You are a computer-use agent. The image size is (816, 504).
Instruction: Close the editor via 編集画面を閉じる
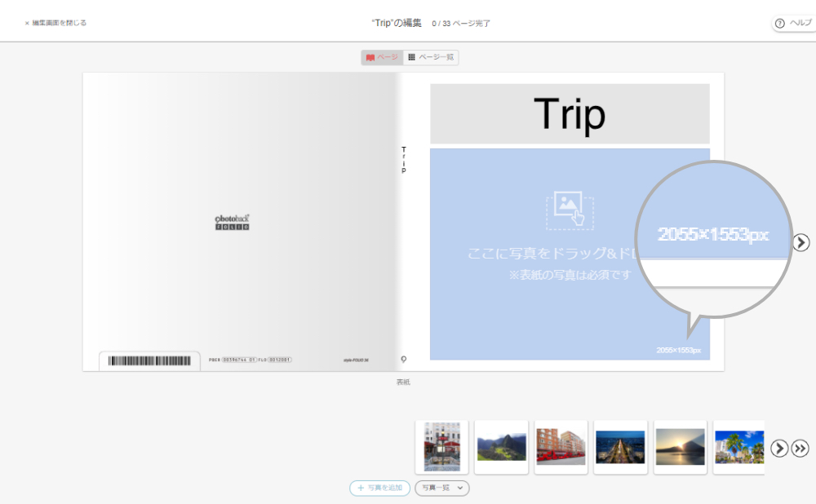(x=55, y=23)
